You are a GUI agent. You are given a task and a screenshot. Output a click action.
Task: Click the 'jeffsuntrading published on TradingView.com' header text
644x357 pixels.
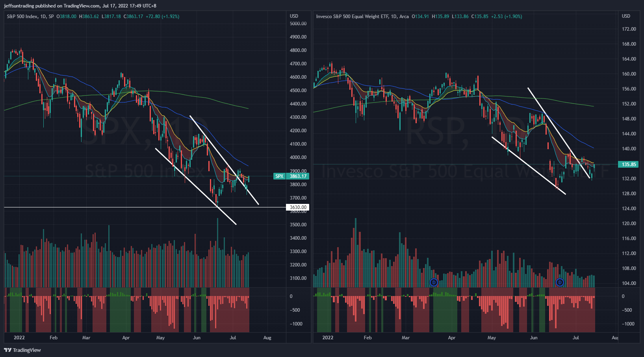tap(52, 6)
